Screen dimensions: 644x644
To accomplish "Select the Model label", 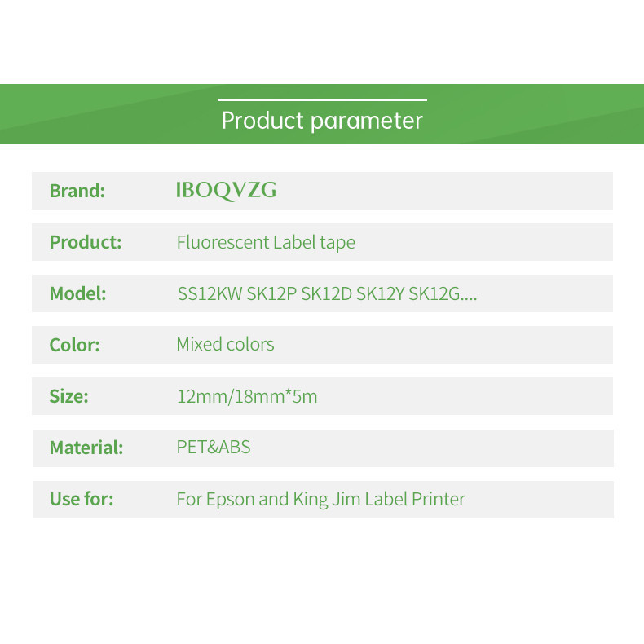I will coord(77,293).
